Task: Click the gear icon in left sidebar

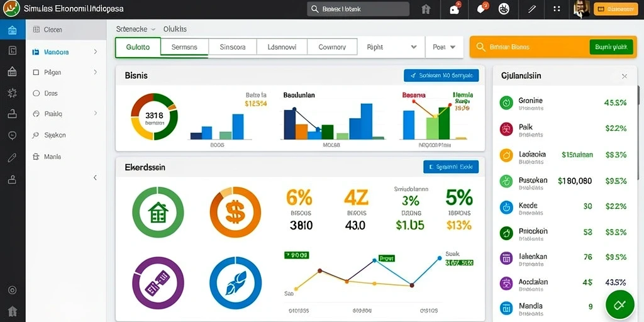Action: click(13, 93)
